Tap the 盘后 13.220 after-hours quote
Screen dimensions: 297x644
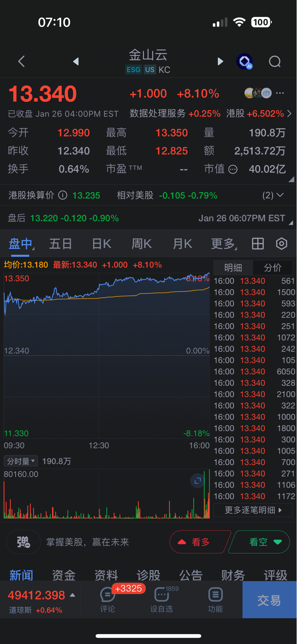click(63, 218)
